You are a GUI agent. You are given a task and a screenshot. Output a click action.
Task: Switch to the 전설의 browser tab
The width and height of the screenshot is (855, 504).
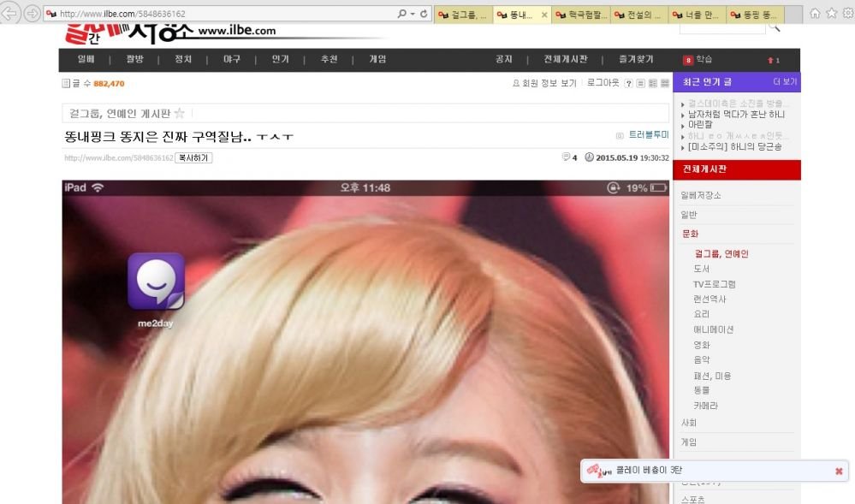639,15
